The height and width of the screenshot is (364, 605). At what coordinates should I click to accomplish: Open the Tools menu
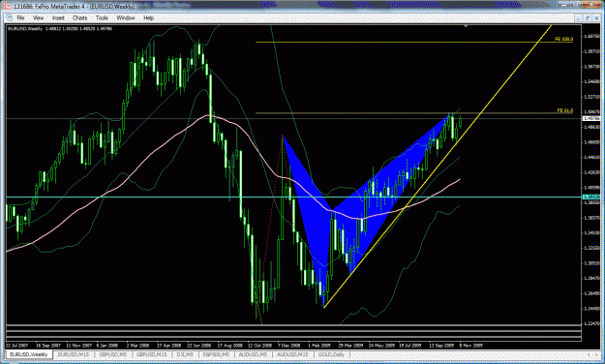tap(102, 17)
